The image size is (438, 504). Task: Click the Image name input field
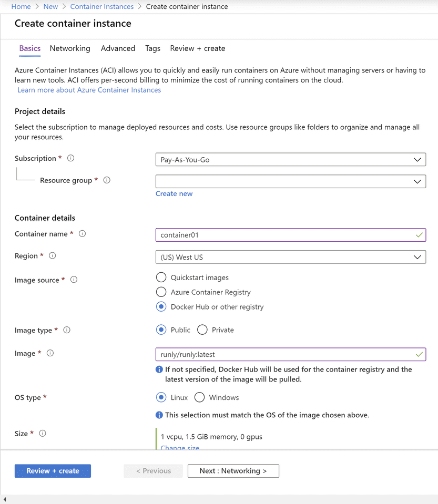[x=291, y=354]
